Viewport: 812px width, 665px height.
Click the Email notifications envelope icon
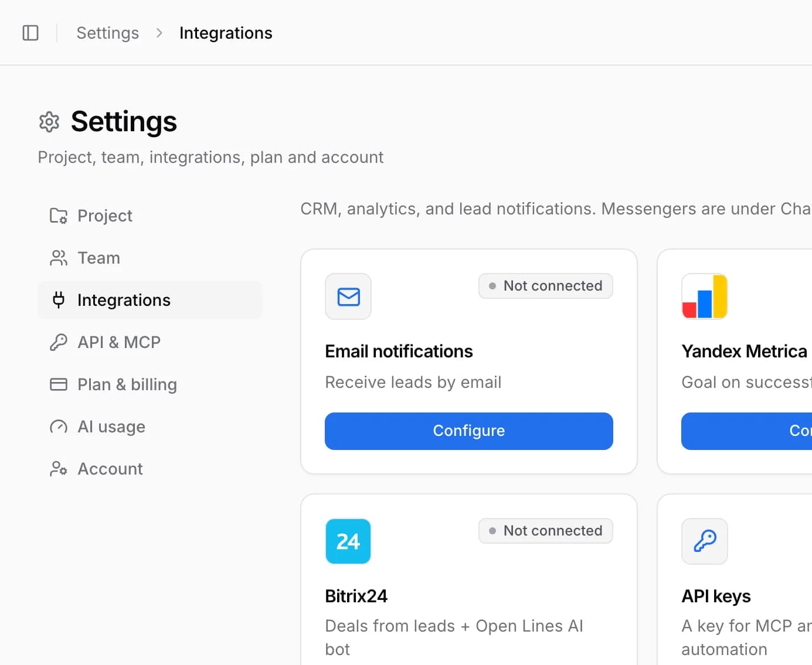(348, 296)
